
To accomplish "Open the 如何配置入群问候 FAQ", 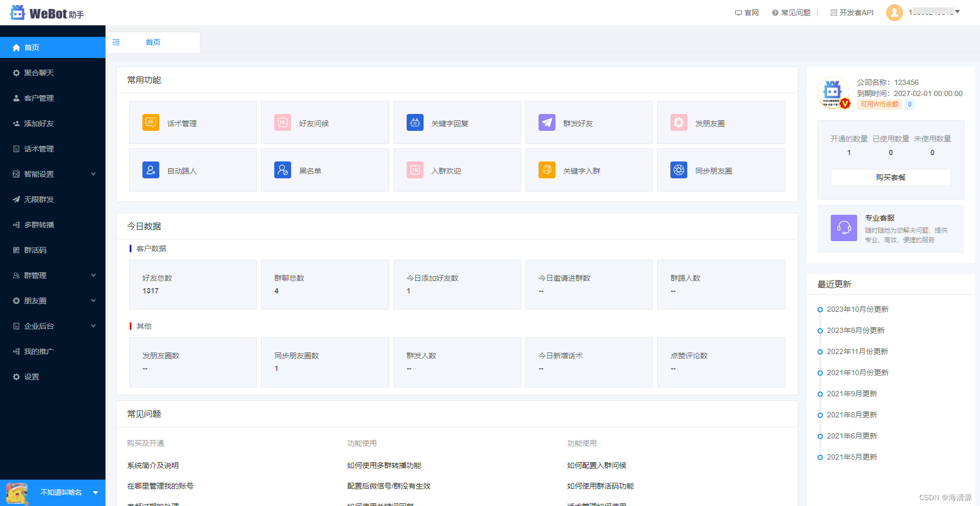I will tap(597, 465).
